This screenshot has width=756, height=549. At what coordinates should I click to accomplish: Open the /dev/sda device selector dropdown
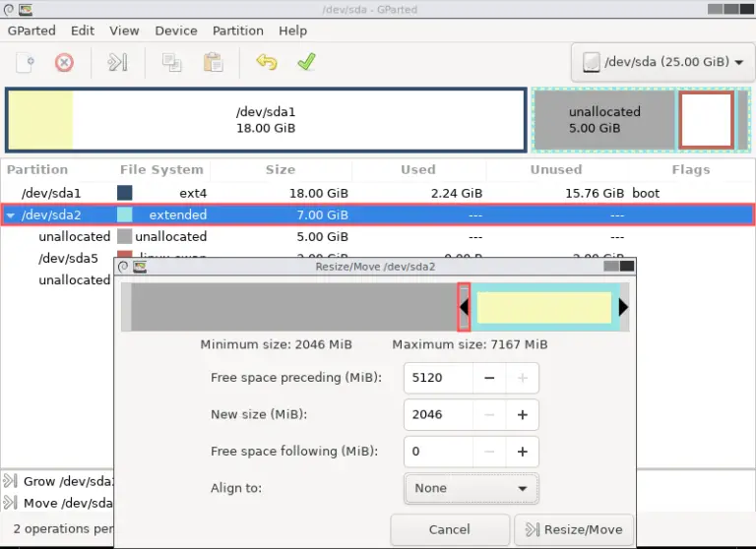pyautogui.click(x=662, y=62)
